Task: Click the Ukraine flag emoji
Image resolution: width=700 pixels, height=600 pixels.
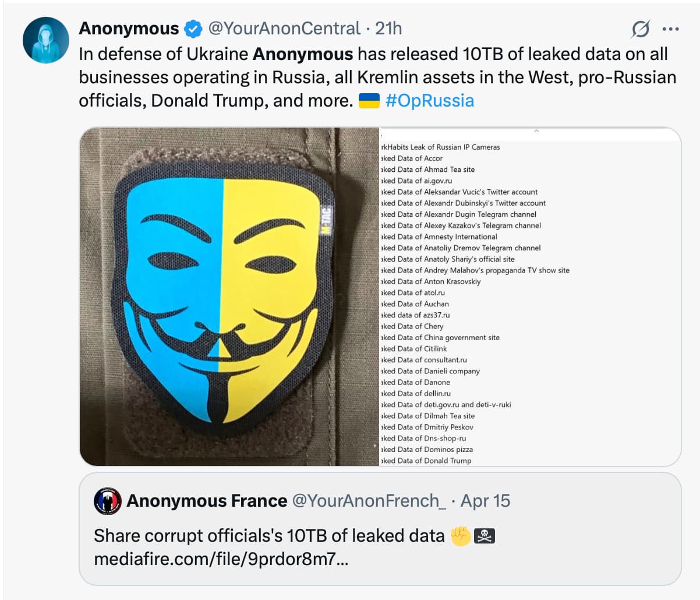Action: point(369,101)
